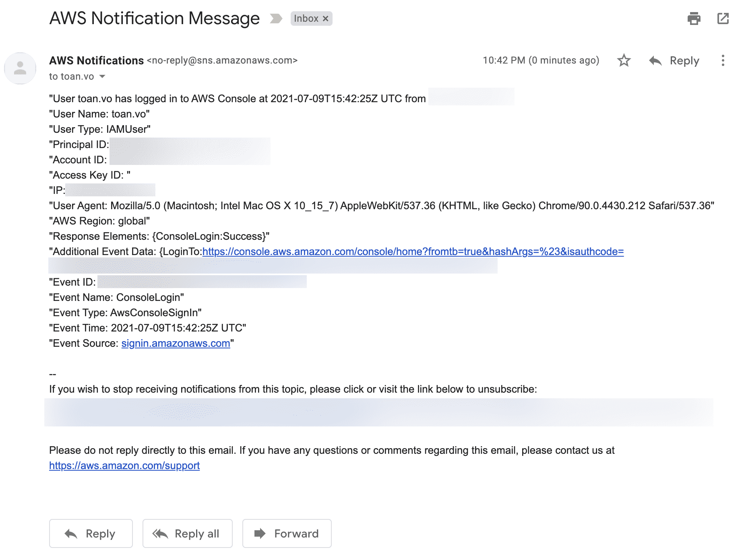Click the reply arrow icon in the header
744x560 pixels.
pos(655,61)
